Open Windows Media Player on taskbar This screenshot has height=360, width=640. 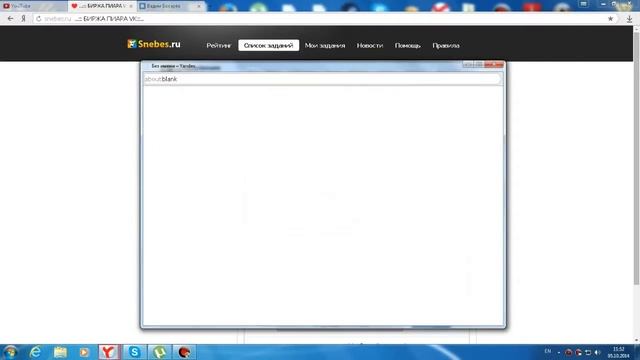84,352
